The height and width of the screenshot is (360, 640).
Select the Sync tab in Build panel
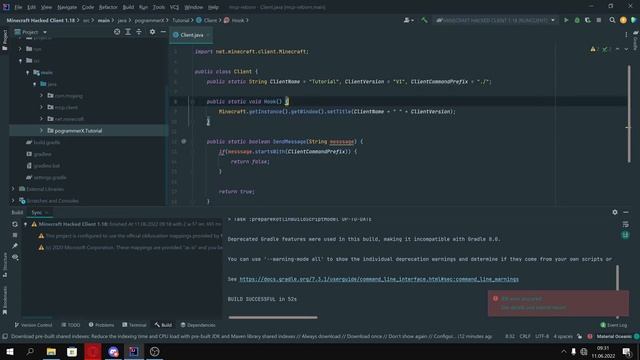click(37, 212)
